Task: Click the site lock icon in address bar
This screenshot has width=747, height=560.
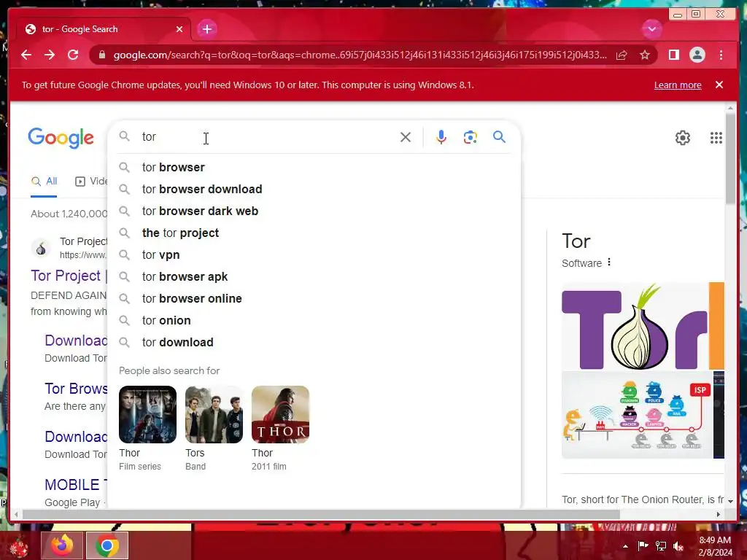Action: tap(102, 55)
